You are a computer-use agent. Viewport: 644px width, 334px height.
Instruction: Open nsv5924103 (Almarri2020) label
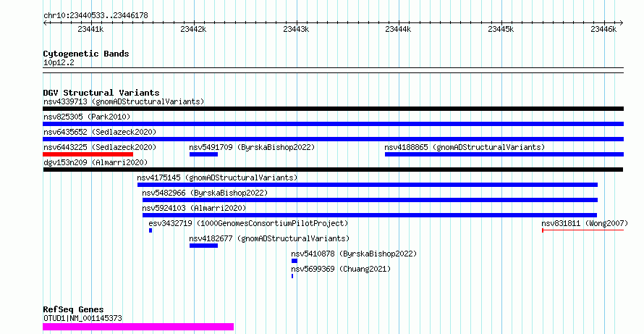(194, 208)
